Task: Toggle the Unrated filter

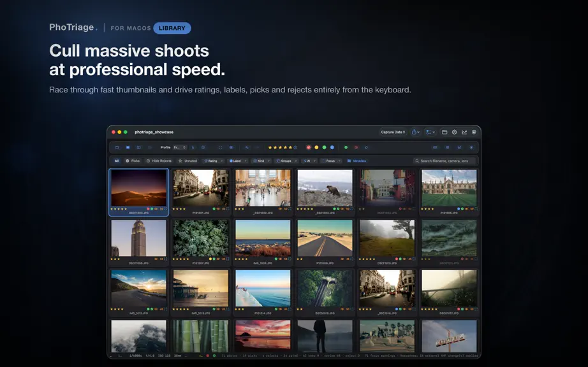Action: (187, 161)
